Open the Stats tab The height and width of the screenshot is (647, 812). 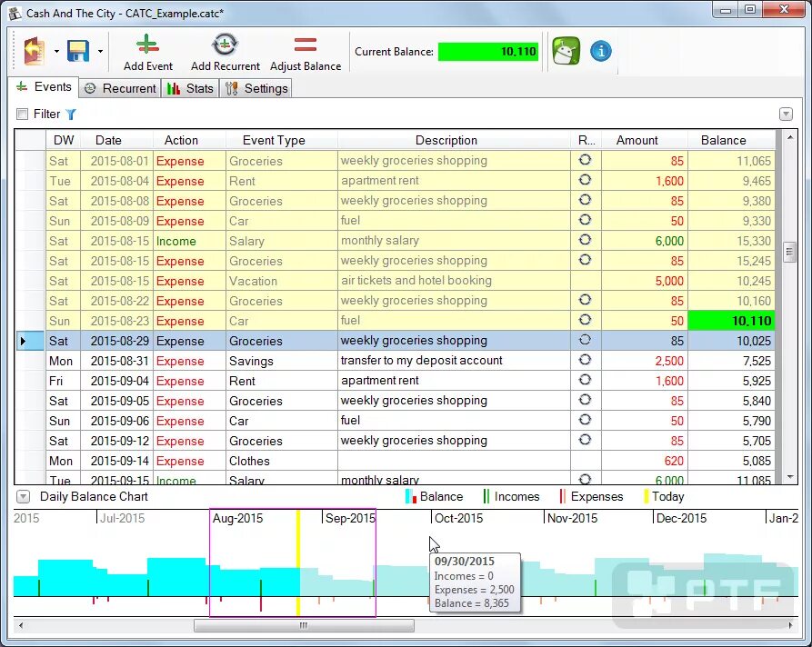pyautogui.click(x=190, y=88)
